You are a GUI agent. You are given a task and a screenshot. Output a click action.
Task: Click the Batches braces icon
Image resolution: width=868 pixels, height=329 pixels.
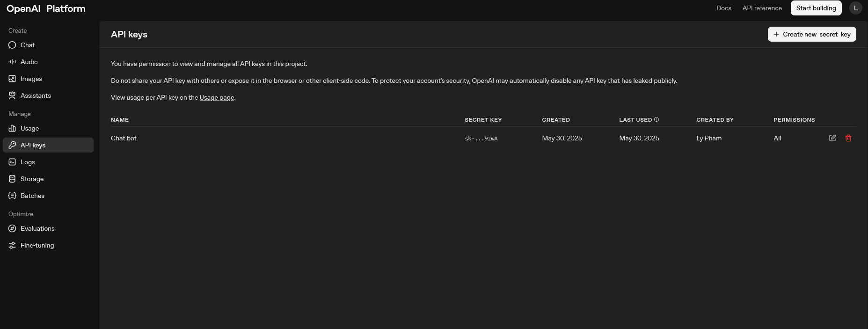coord(12,196)
